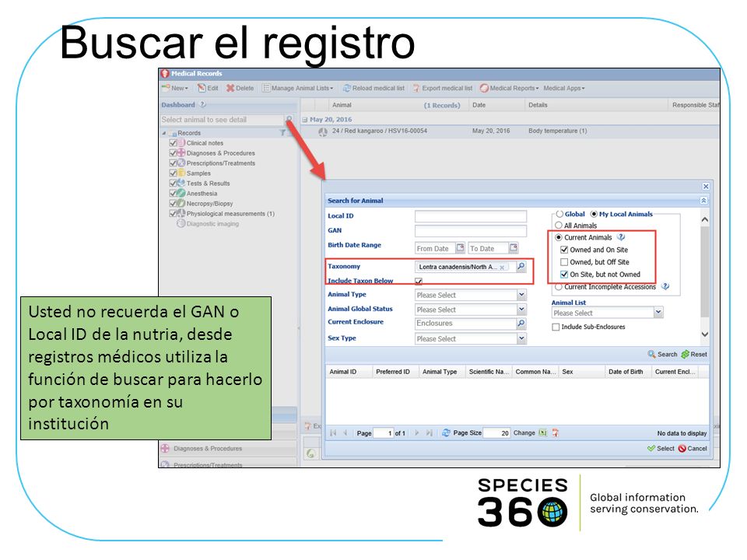Toggle the Prescriptions/Treatments checkbox

[x=174, y=163]
